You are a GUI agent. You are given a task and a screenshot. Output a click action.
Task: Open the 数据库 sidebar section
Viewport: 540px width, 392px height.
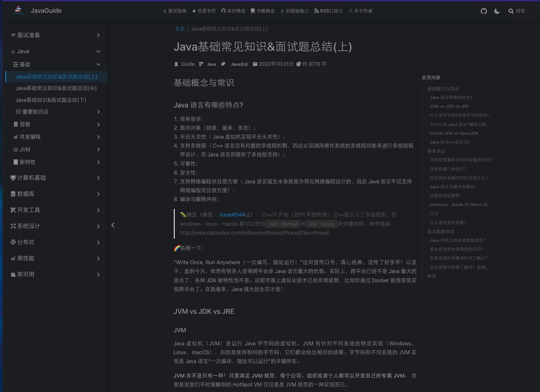pyautogui.click(x=26, y=194)
